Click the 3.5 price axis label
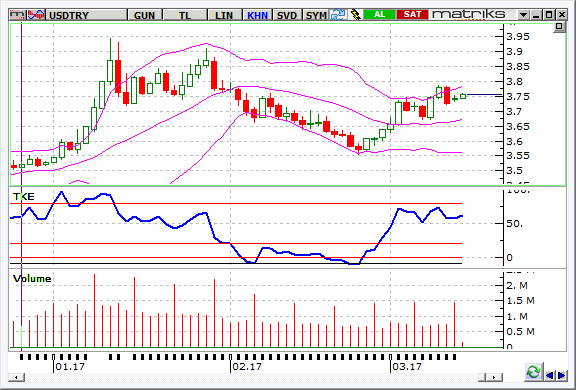Image resolution: width=576 pixels, height=390 pixels. point(514,170)
